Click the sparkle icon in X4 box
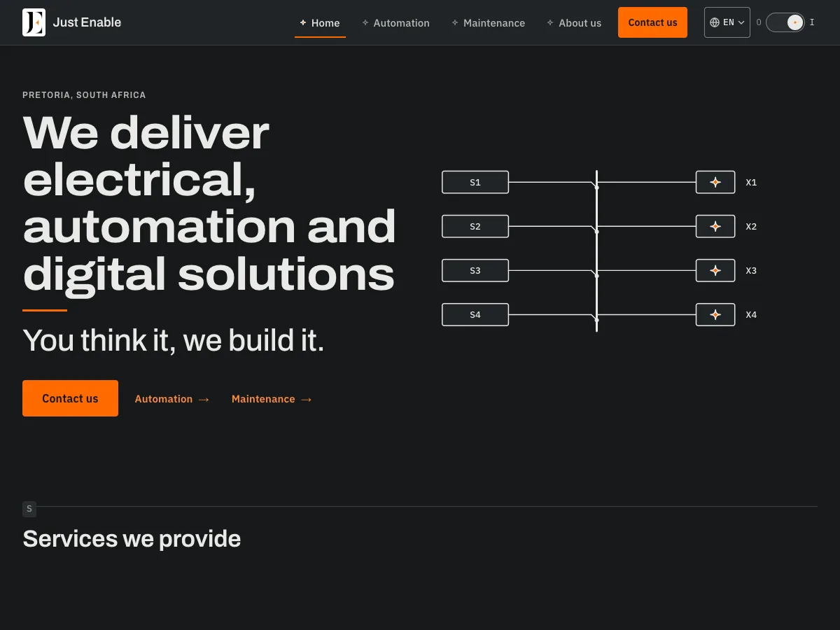840x630 pixels. (715, 314)
